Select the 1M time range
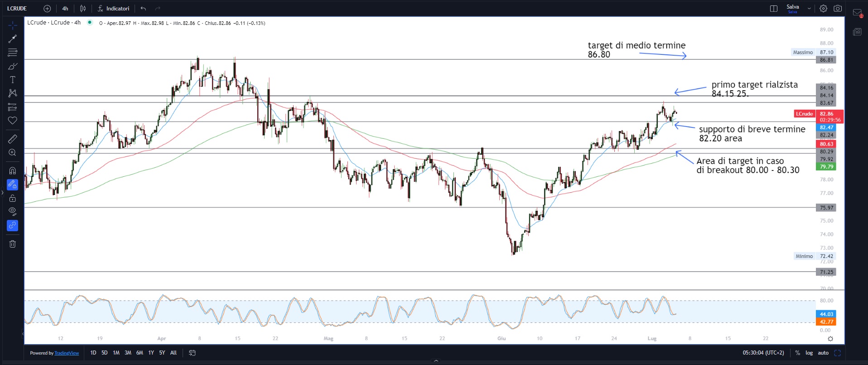868x365 pixels. pos(116,353)
